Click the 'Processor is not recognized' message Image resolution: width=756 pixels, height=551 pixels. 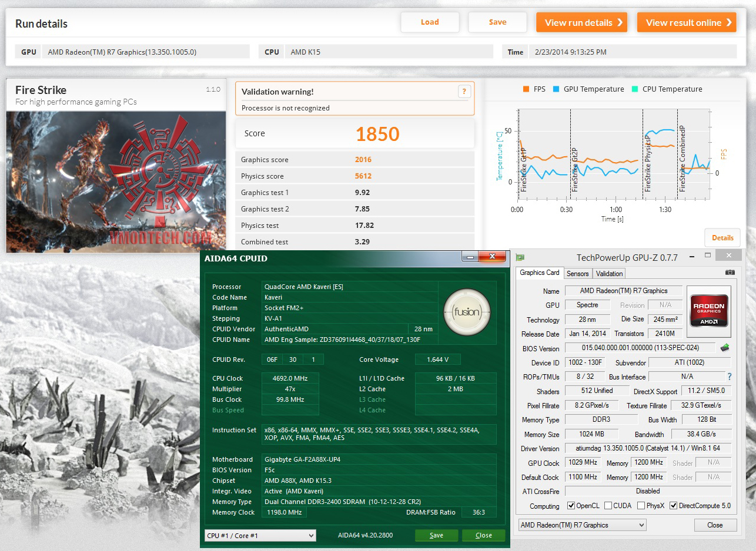286,108
